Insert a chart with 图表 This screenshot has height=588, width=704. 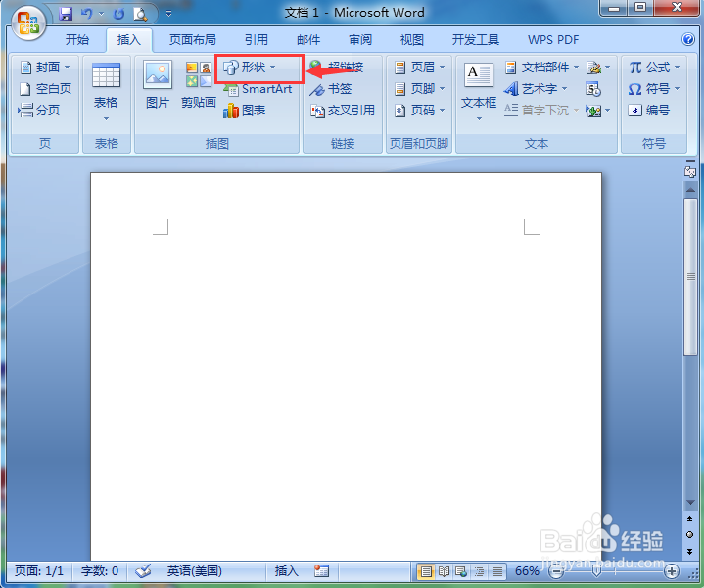(245, 111)
